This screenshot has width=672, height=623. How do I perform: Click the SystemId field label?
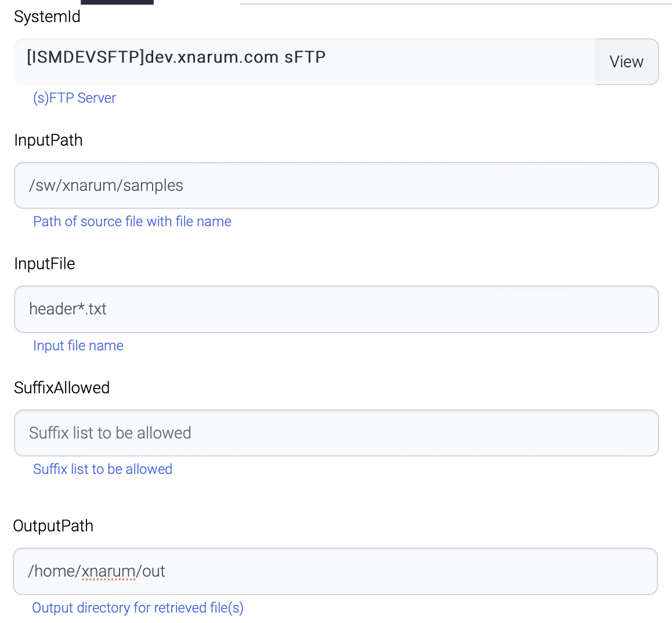click(x=47, y=17)
